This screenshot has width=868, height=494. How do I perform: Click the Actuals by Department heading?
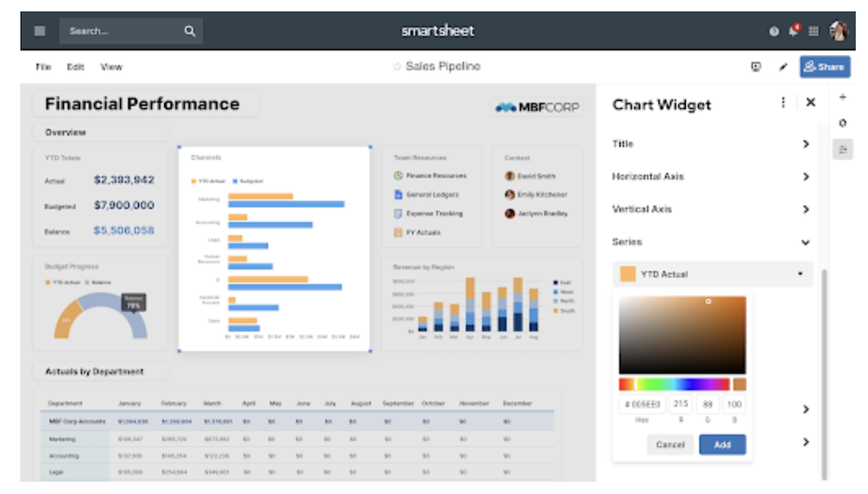(x=95, y=371)
